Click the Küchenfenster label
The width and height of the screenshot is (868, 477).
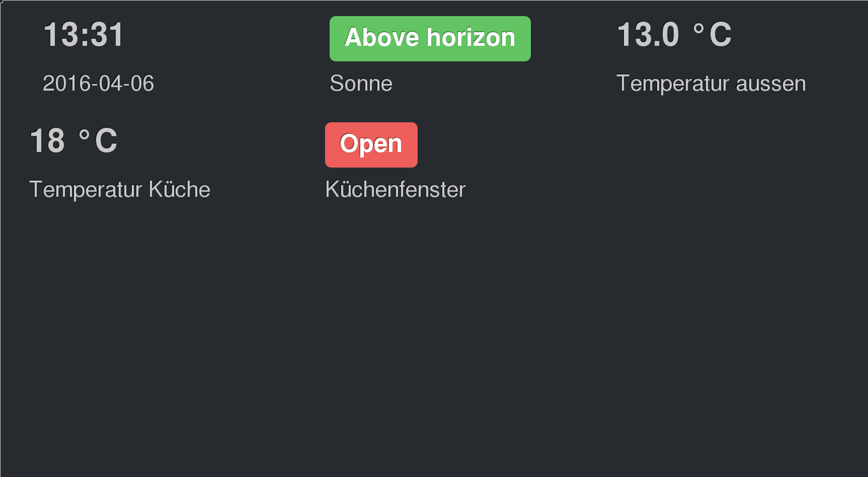click(x=395, y=190)
